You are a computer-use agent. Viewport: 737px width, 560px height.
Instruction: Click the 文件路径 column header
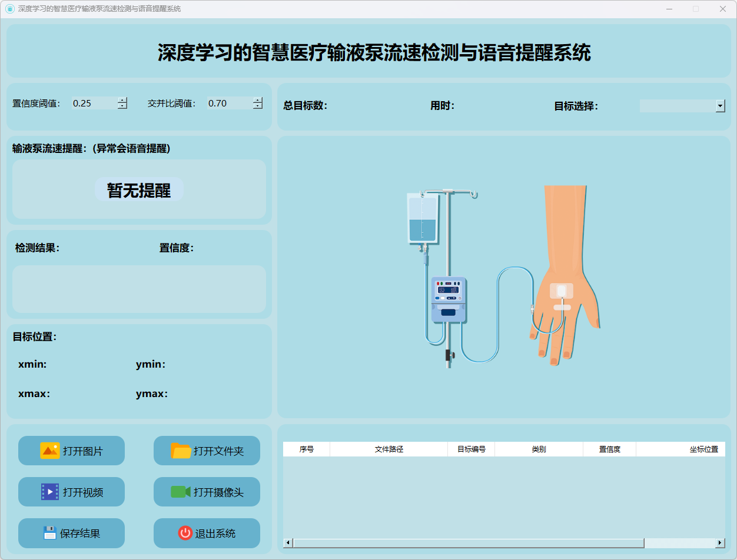[x=389, y=449]
